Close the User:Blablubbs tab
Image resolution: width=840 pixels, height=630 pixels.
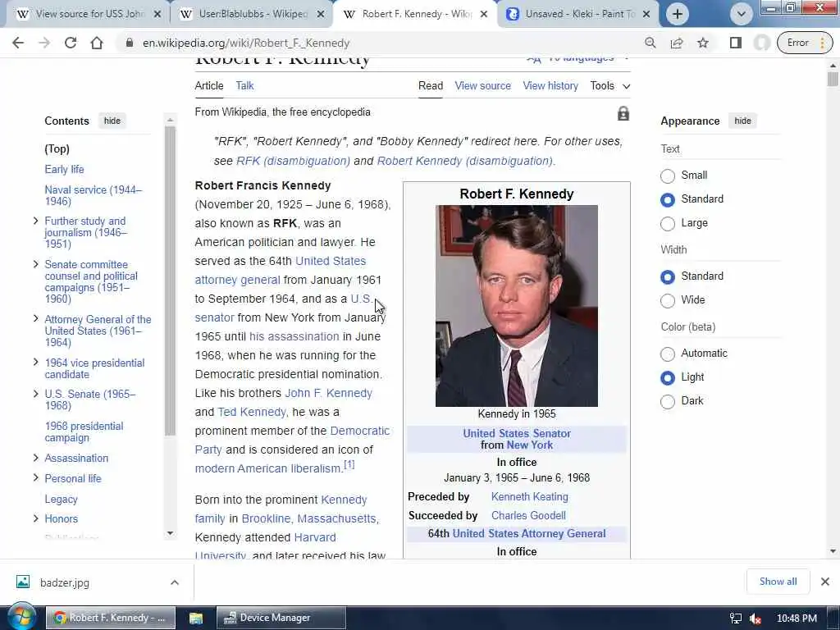(x=321, y=14)
